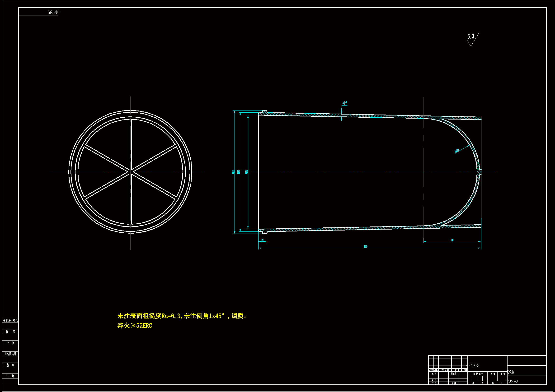Viewport: 555px width, 392px height.
Task: Select the 12 flange width dimension
Action: pos(262,240)
